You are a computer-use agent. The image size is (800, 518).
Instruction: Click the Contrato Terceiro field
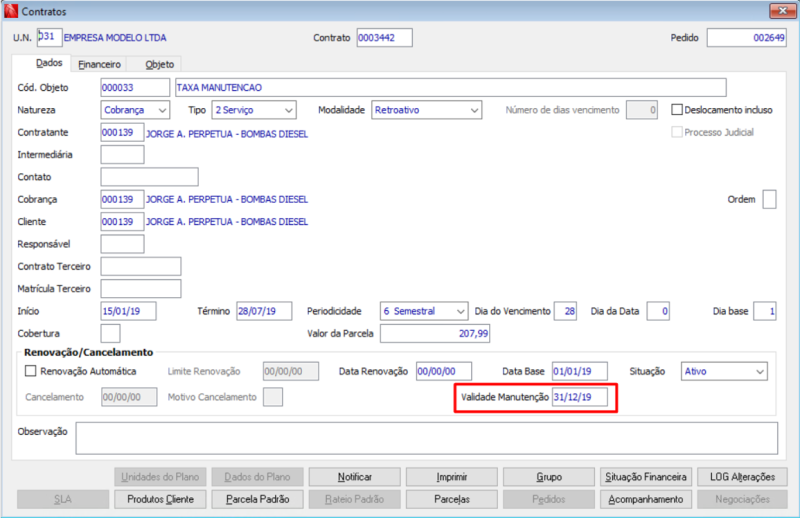[141, 266]
